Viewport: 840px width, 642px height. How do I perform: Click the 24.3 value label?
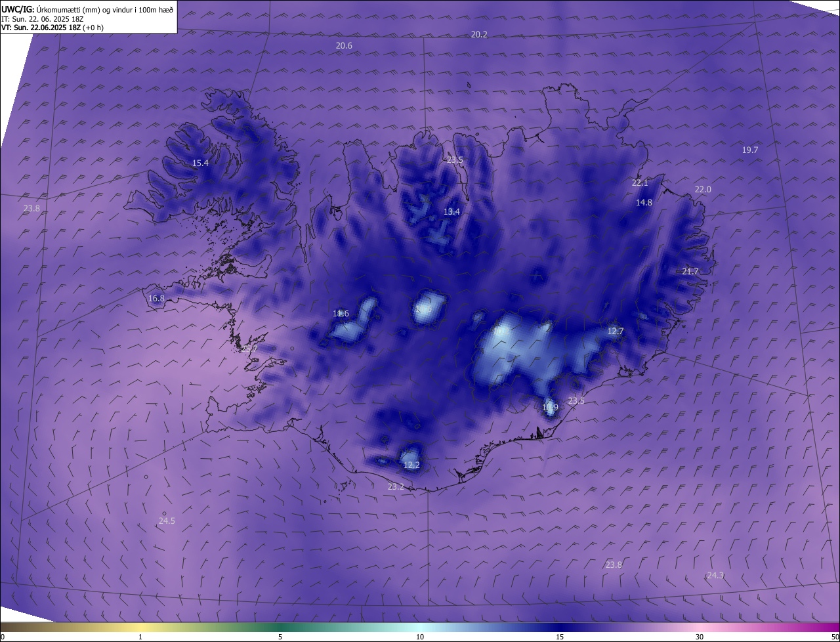[715, 576]
